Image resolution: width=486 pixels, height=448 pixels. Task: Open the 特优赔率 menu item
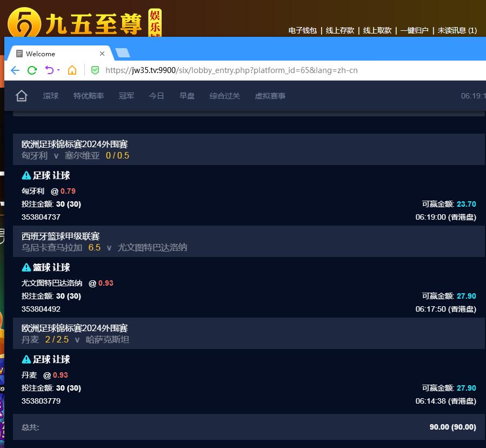(89, 96)
